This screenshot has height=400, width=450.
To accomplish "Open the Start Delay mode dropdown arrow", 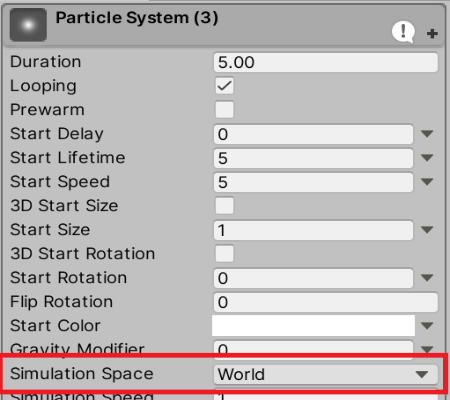I will tap(427, 134).
